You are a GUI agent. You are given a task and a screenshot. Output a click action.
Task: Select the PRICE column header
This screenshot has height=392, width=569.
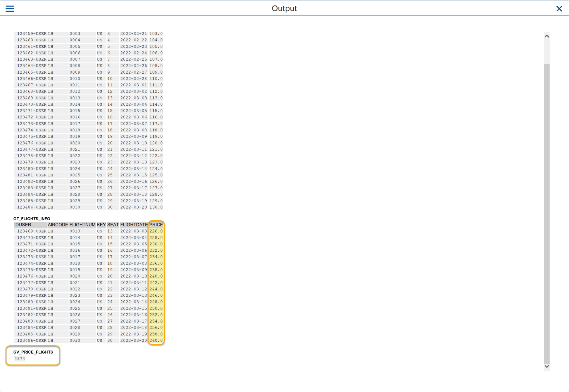coord(156,224)
